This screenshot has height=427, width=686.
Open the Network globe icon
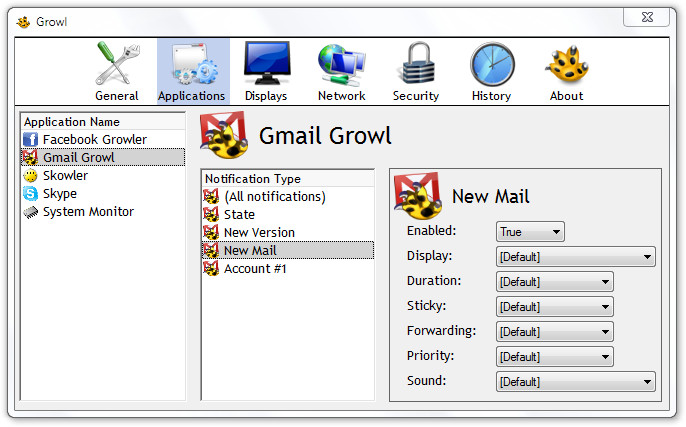[342, 65]
